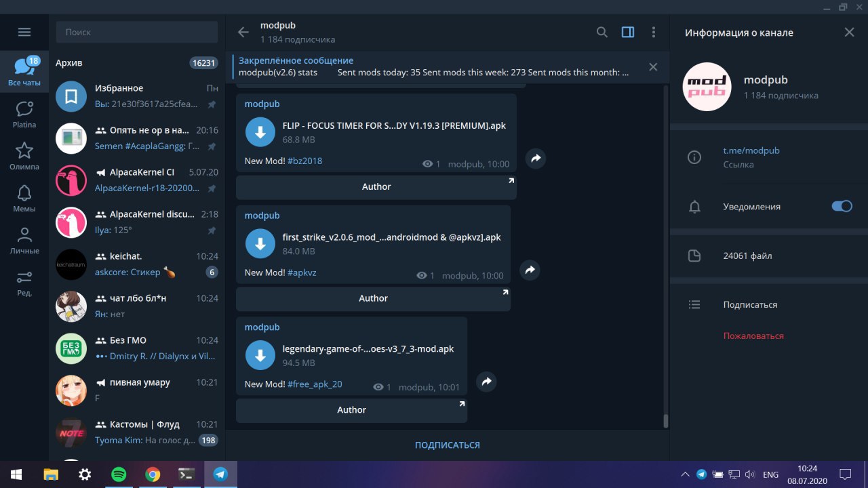Open File Explorer from taskbar
The image size is (868, 488).
(x=51, y=474)
